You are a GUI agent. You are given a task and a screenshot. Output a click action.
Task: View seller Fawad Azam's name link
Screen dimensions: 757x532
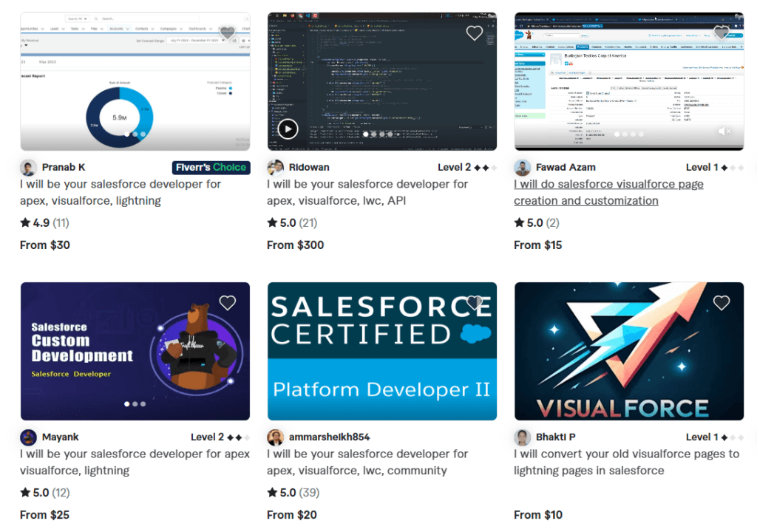pyautogui.click(x=566, y=167)
